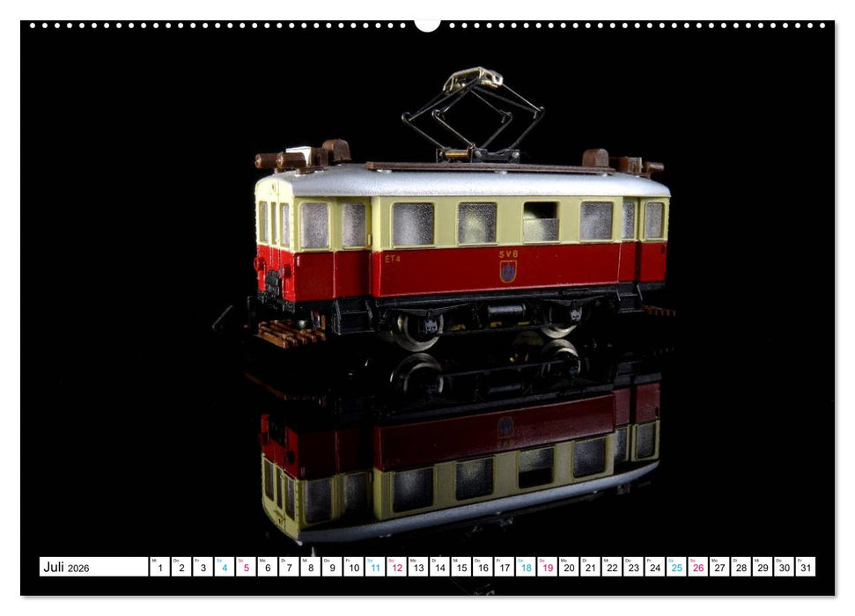Click the SVB lettering on the tram
Image resolution: width=855 pixels, height=616 pixels.
(508, 254)
